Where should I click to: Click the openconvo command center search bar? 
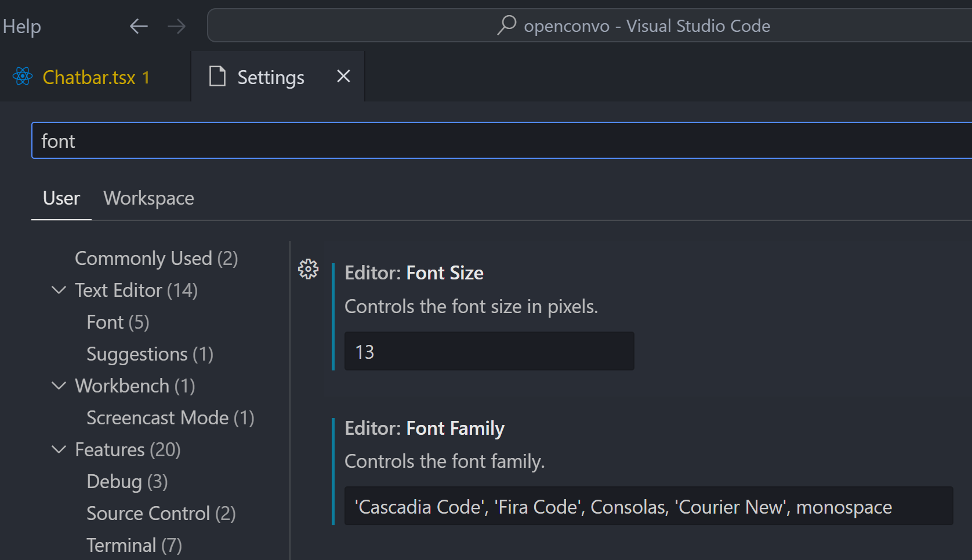tap(589, 26)
